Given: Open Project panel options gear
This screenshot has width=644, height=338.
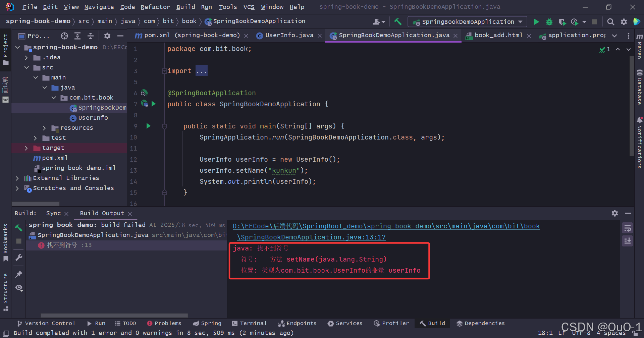Looking at the screenshot, I should [x=107, y=36].
